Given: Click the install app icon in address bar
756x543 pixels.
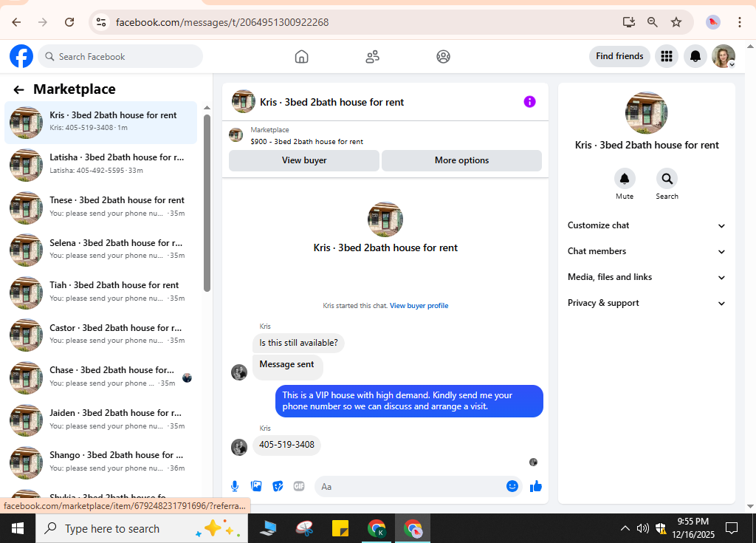Looking at the screenshot, I should click(x=628, y=22).
